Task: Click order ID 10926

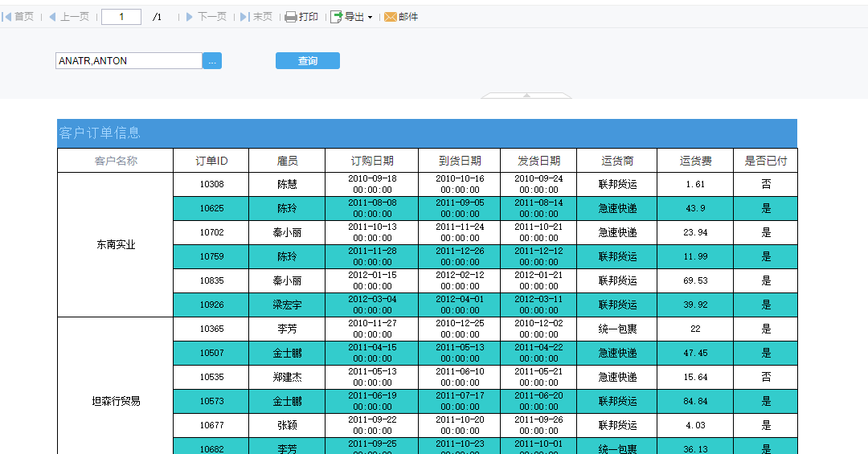Action: tap(211, 305)
